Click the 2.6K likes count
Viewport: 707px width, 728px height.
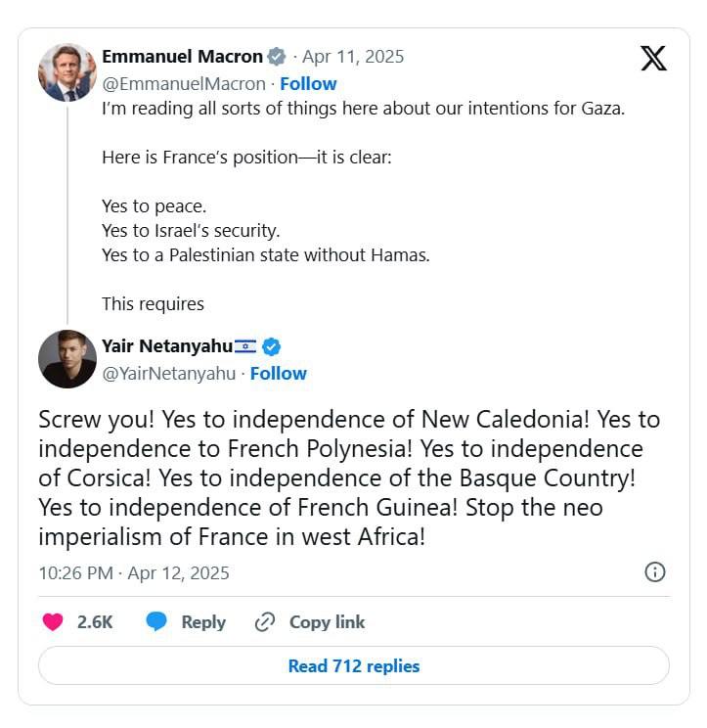[95, 622]
